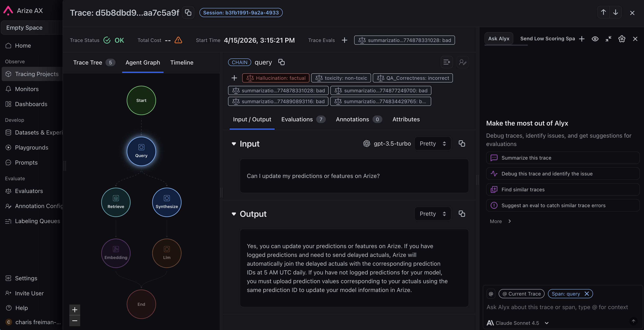Collapse the Output section

[x=234, y=214]
